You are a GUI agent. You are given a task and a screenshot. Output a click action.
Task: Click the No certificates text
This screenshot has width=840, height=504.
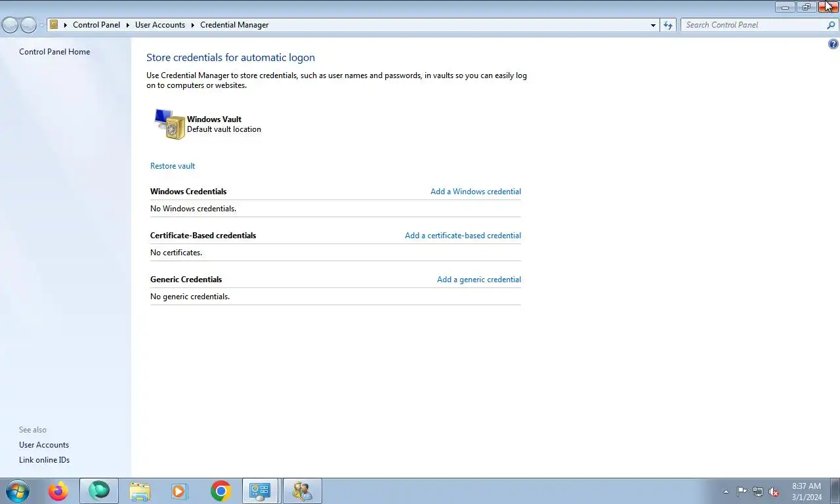coord(176,253)
